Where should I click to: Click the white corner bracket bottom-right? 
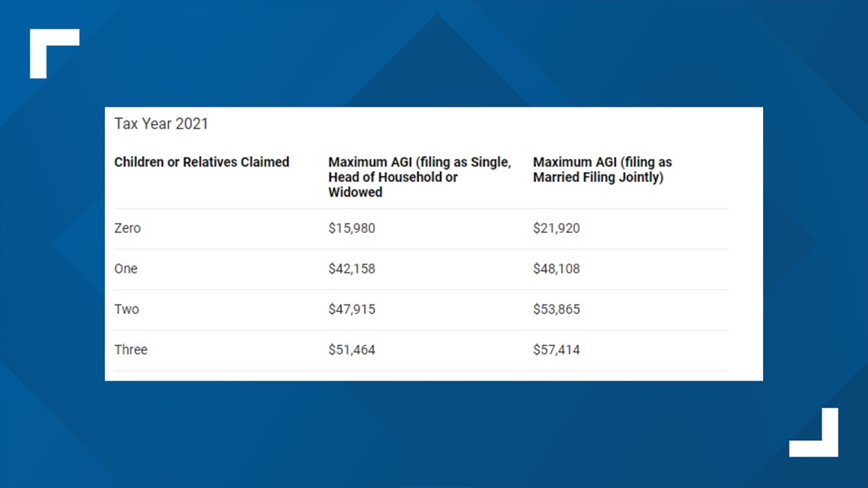tap(814, 432)
